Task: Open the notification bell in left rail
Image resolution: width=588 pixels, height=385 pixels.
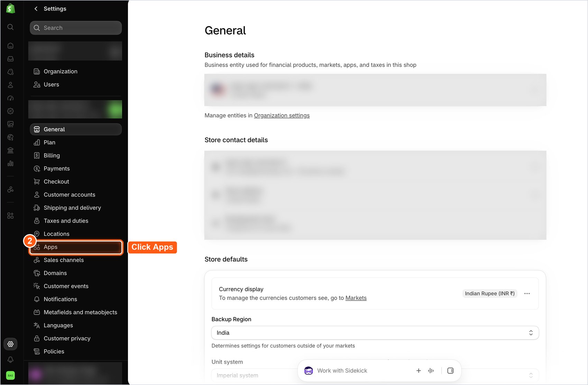Action: tap(10, 360)
